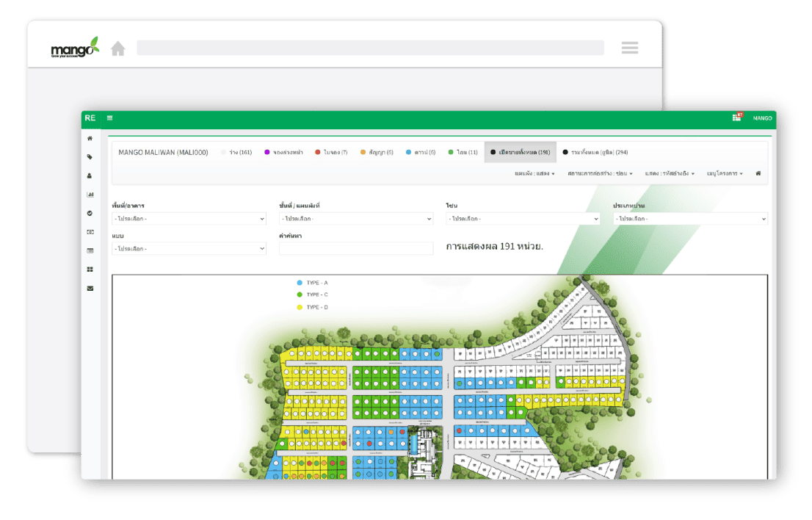Toggle the hamburger menu beside RE logo
The image size is (812, 520).
point(110,118)
